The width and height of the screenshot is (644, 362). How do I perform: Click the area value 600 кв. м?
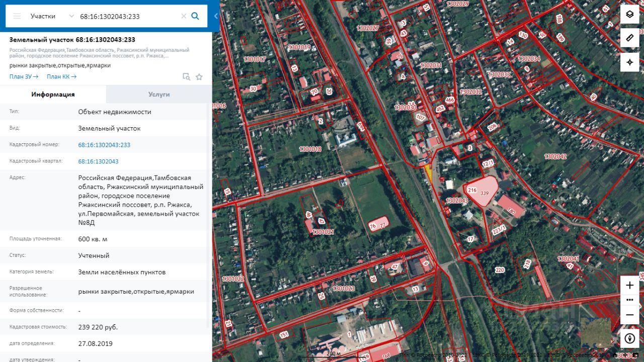[x=93, y=239]
